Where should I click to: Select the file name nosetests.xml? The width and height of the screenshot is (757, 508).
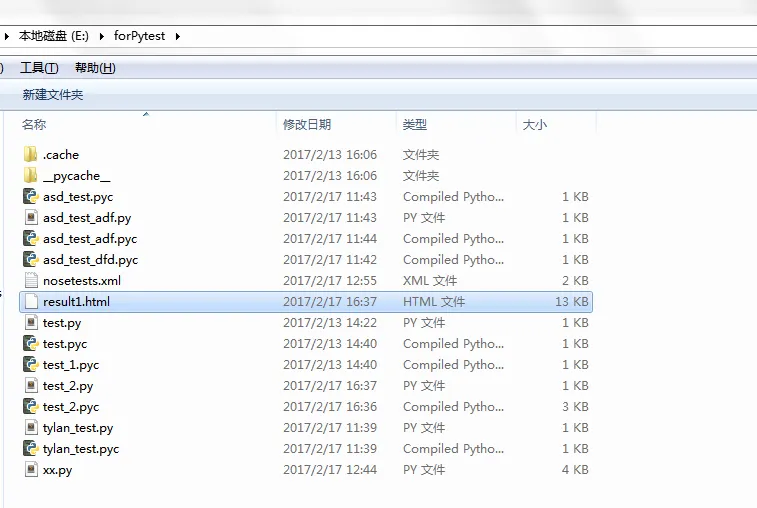click(x=82, y=281)
